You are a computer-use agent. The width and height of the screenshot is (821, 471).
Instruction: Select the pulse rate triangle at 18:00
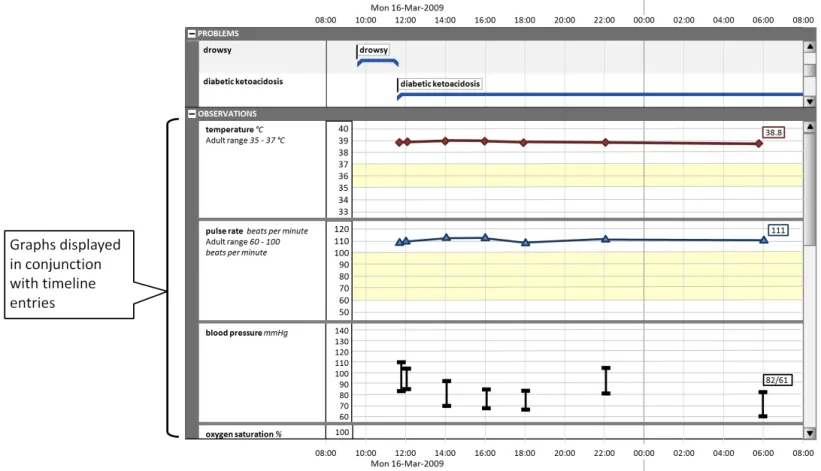click(525, 242)
